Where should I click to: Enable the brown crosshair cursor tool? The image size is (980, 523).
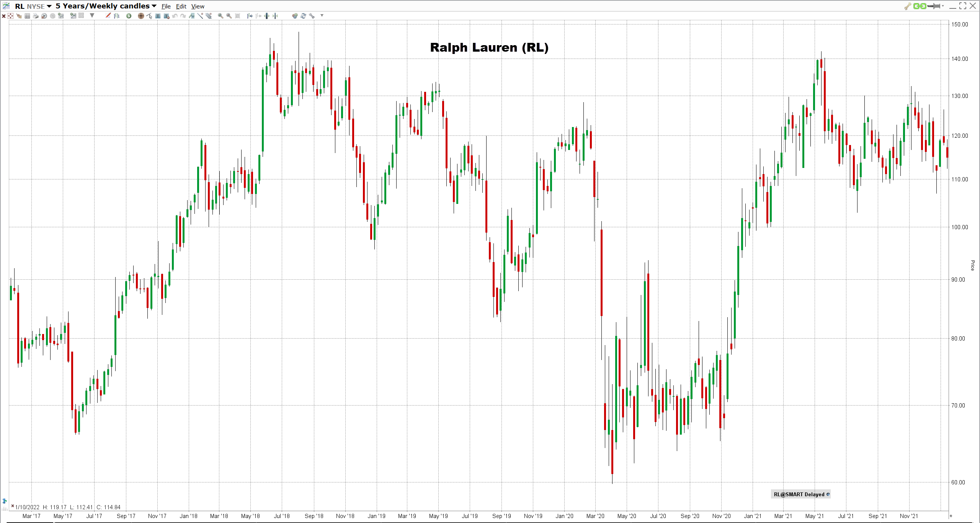[141, 16]
